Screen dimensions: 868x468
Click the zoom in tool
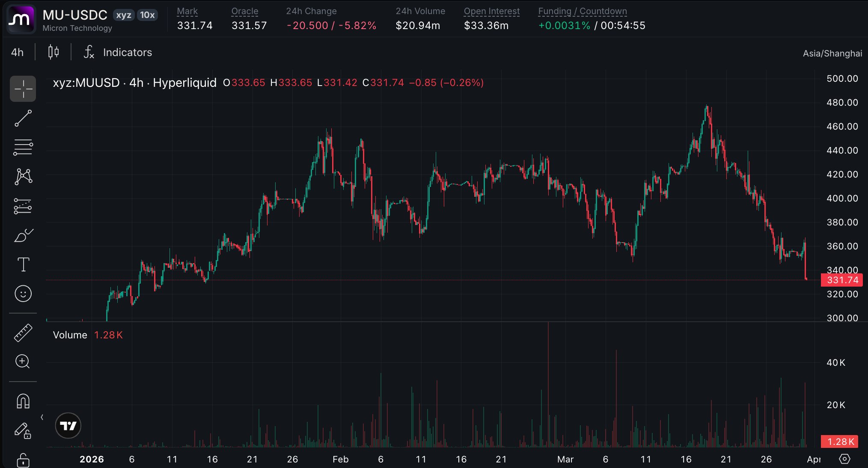(x=23, y=361)
